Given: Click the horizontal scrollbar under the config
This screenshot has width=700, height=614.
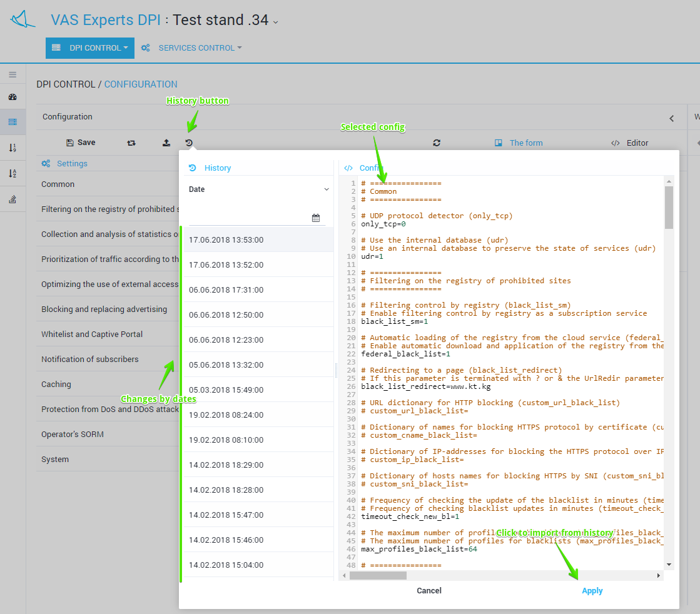Looking at the screenshot, I should tap(378, 575).
